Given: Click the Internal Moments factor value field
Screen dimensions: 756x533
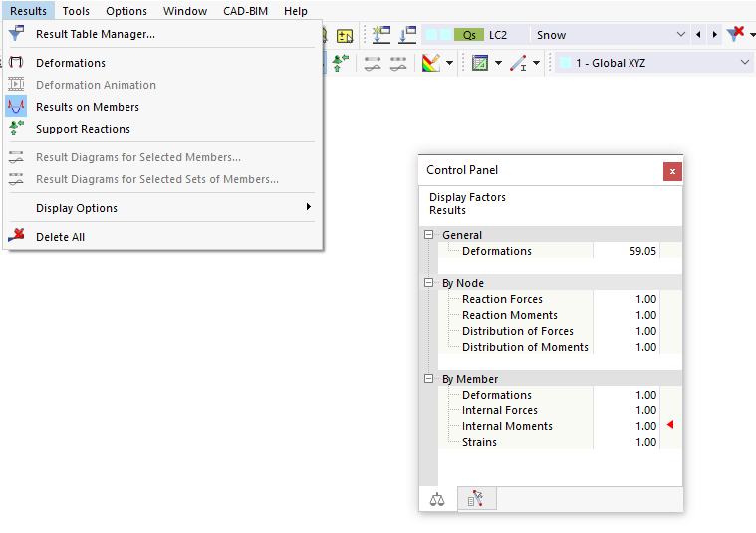Looking at the screenshot, I should tap(626, 426).
